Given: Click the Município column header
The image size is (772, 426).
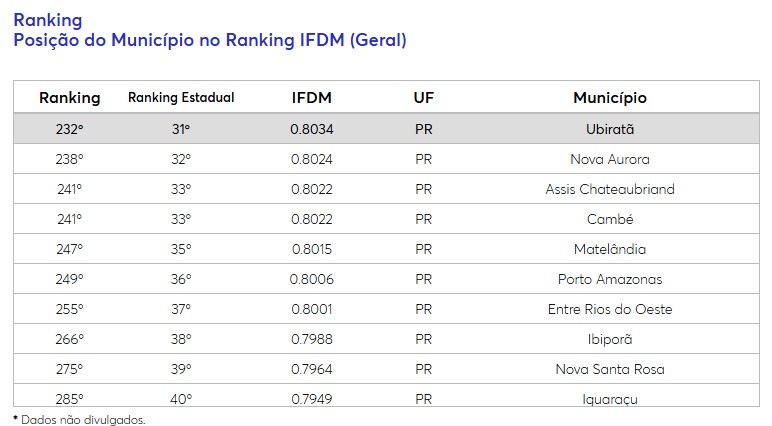Looking at the screenshot, I should pos(610,98).
